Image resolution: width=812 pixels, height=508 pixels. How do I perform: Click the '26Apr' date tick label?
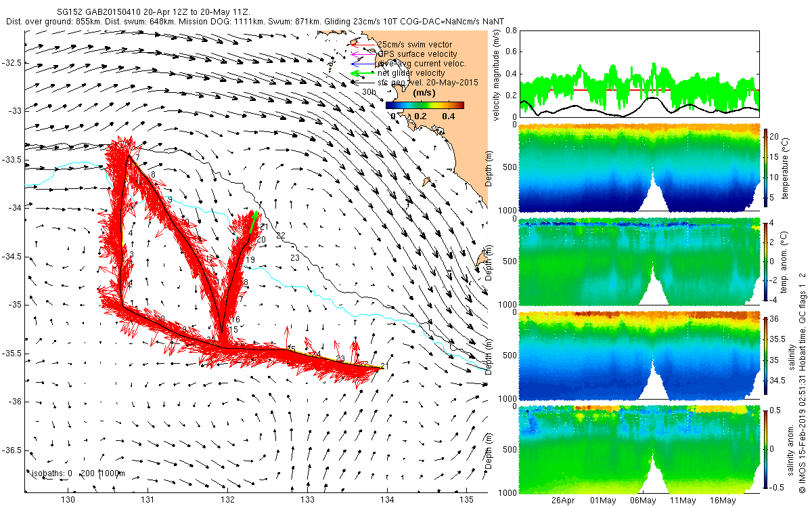click(563, 501)
